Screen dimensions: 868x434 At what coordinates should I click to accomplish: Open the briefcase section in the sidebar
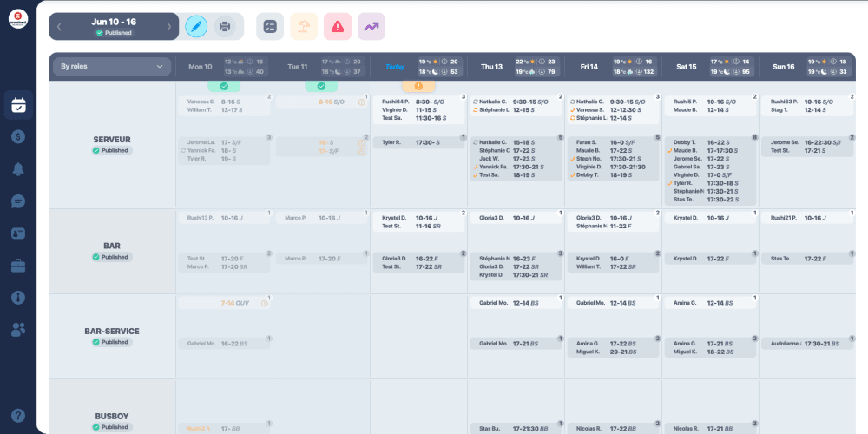(x=18, y=266)
